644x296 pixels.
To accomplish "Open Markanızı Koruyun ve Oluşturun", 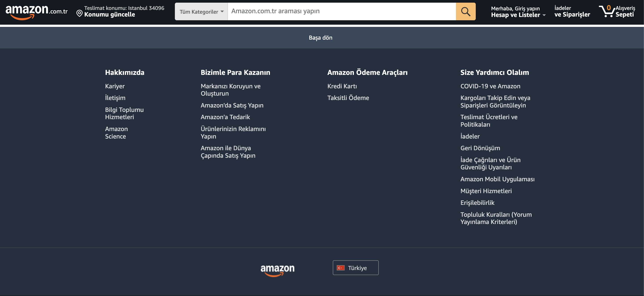I will pyautogui.click(x=231, y=90).
